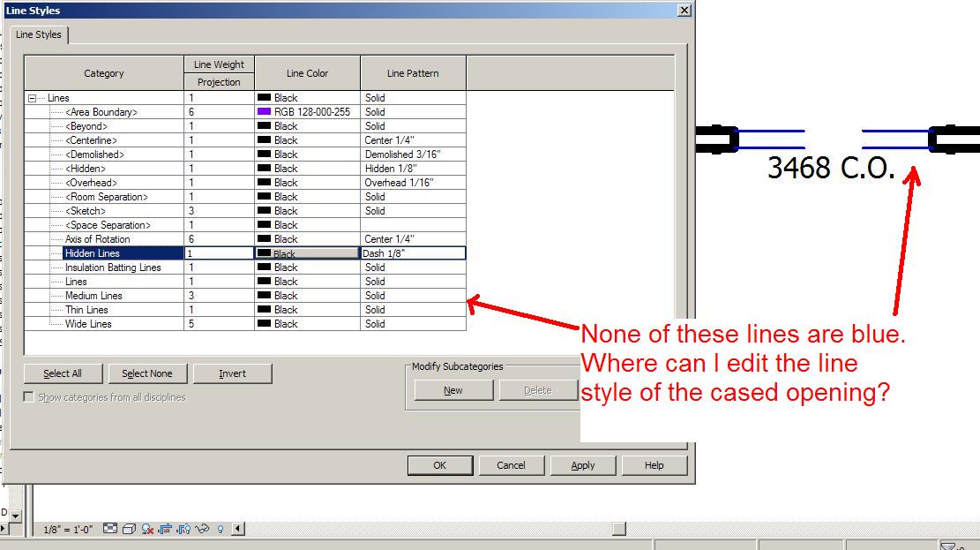Viewport: 980px width, 550px height.
Task: Edit Hidden Lines line weight field
Action: point(219,253)
